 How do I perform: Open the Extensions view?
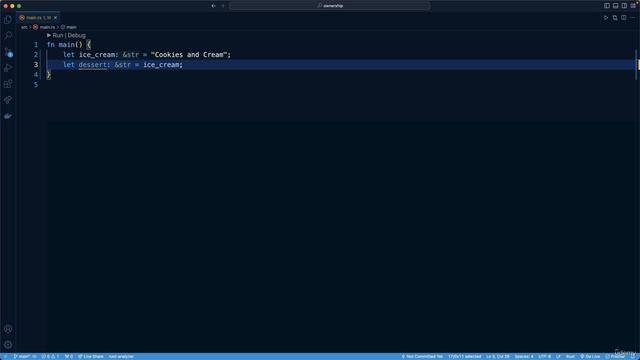[8, 84]
